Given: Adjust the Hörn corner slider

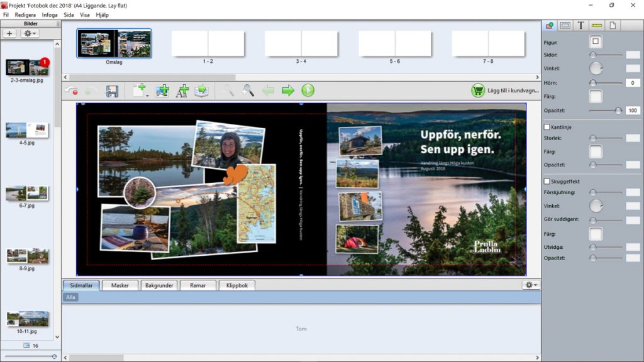Looking at the screenshot, I should tap(606, 83).
